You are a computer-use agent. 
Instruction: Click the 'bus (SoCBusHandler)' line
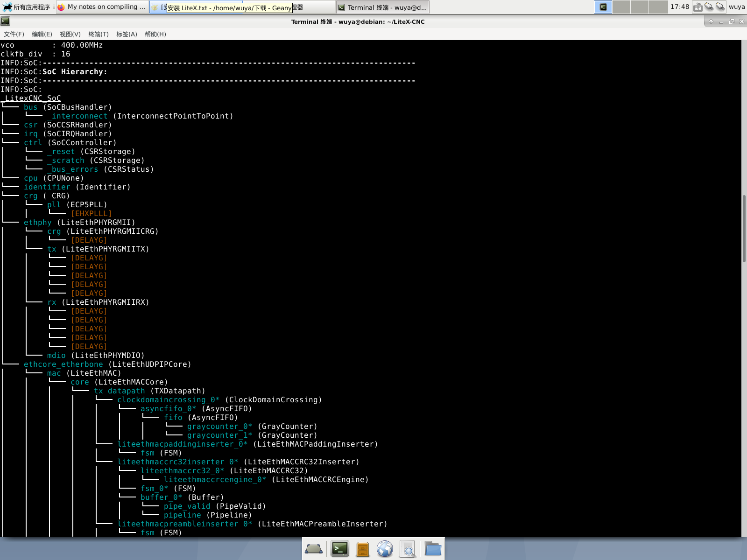point(68,107)
